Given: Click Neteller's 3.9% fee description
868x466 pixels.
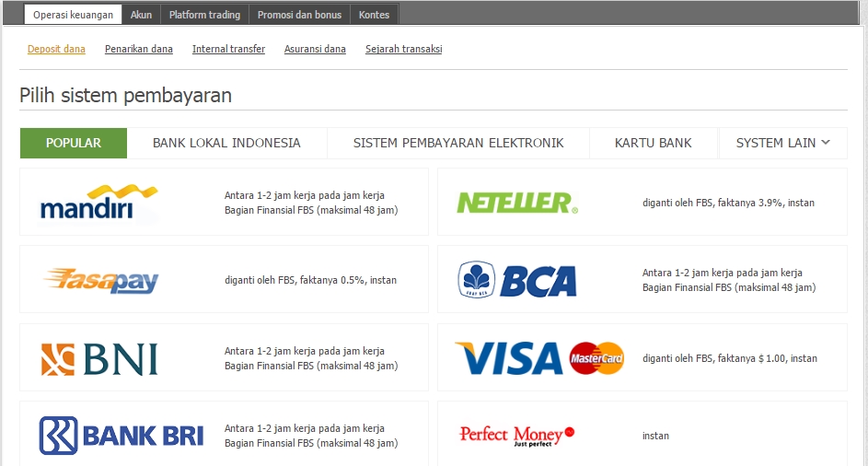Looking at the screenshot, I should point(728,203).
